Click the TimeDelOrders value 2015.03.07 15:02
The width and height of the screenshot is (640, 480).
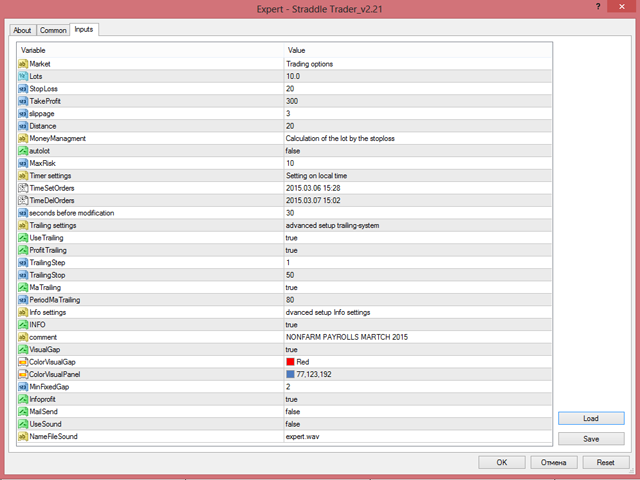pyautogui.click(x=313, y=200)
